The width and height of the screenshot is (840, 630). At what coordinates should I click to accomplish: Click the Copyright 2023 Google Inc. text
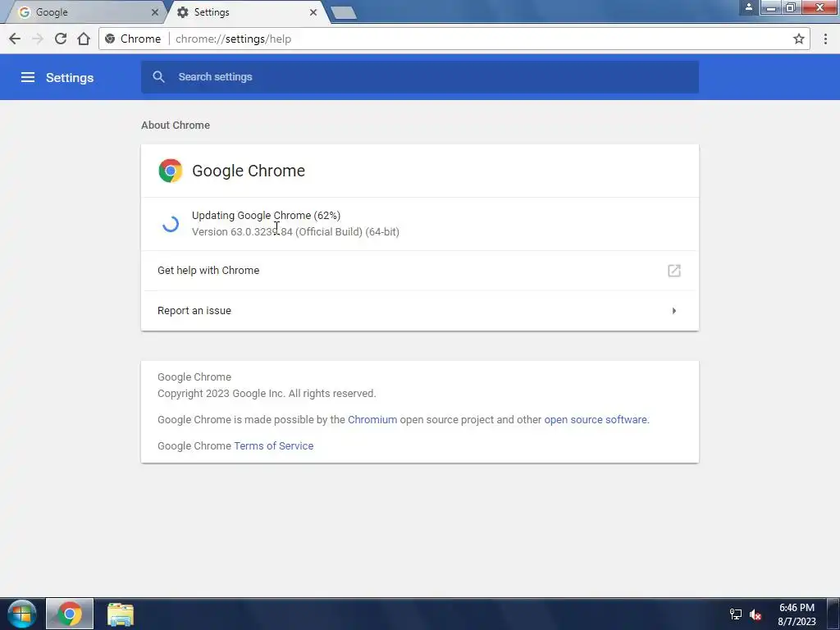pyautogui.click(x=267, y=393)
